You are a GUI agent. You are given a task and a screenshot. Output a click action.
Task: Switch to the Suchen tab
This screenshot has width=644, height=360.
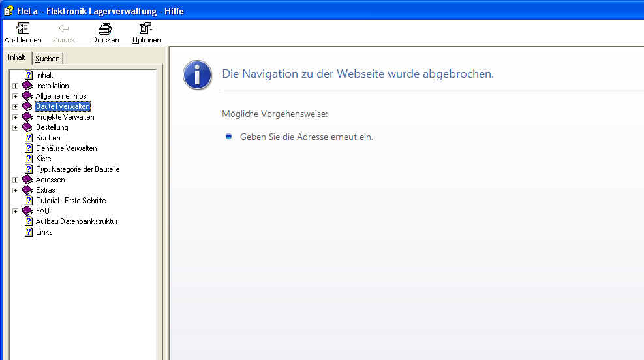click(47, 58)
